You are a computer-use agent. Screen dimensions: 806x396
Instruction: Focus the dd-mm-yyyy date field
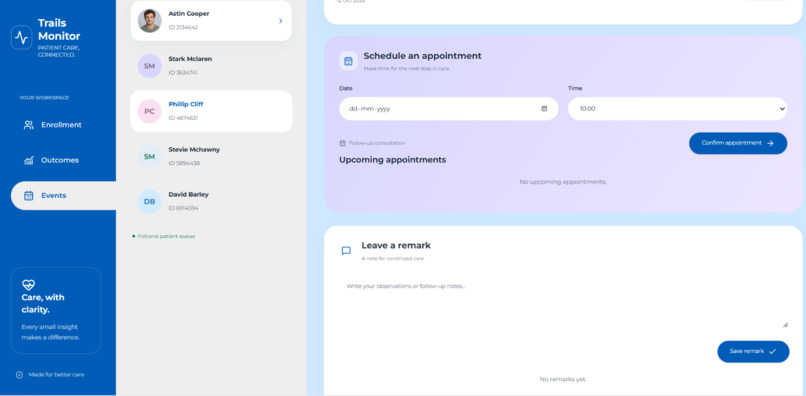pos(448,109)
